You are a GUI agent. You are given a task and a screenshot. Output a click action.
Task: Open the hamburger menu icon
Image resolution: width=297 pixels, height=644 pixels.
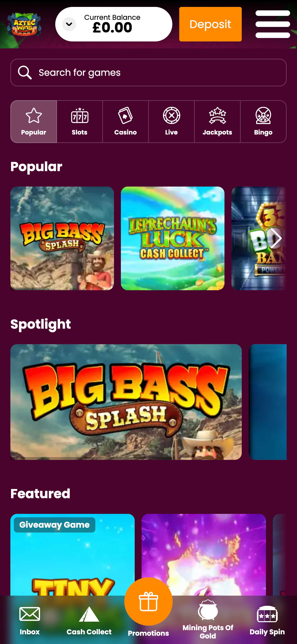pyautogui.click(x=273, y=24)
